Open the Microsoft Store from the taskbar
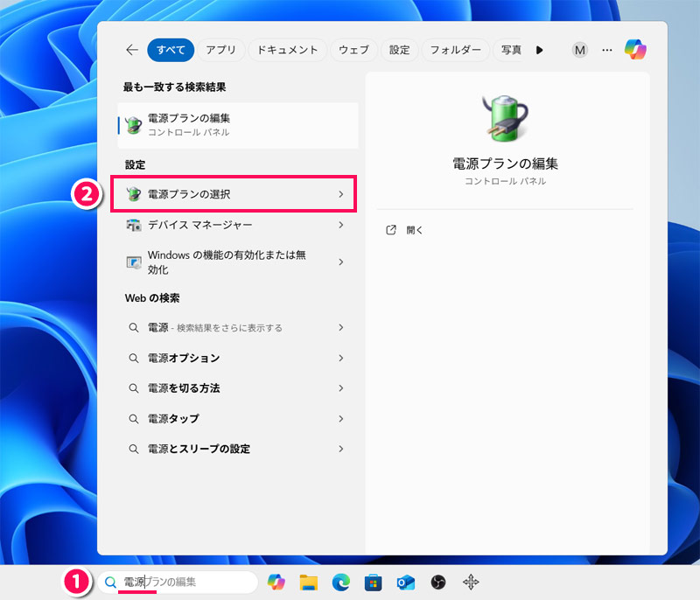This screenshot has height=600, width=700. tap(374, 582)
